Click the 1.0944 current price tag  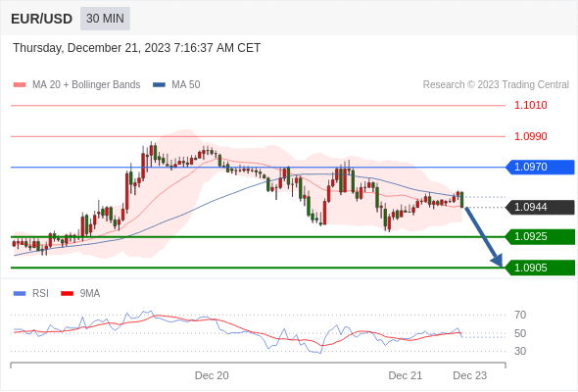click(x=540, y=207)
